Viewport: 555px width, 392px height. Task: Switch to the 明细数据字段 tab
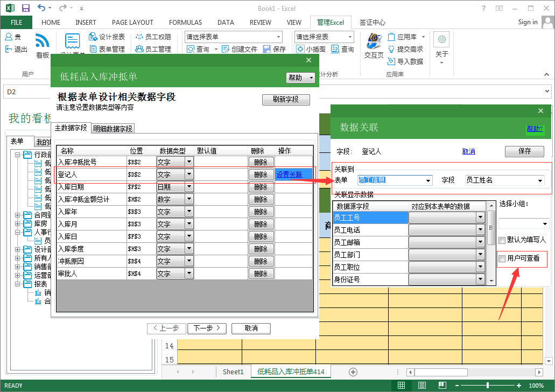[x=113, y=129]
